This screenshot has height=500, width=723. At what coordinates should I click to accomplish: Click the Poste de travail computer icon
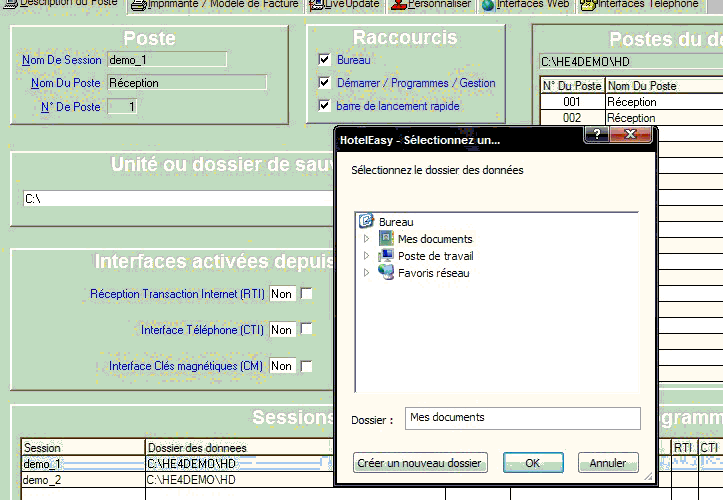coord(386,256)
